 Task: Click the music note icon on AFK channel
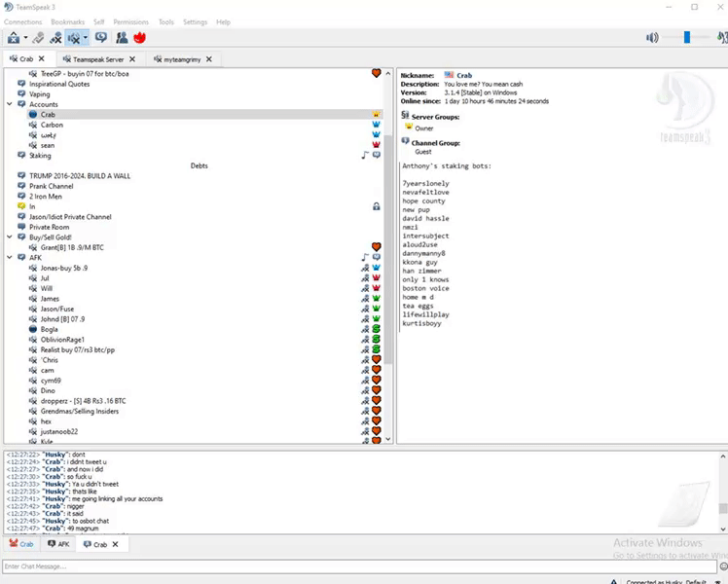pyautogui.click(x=365, y=257)
